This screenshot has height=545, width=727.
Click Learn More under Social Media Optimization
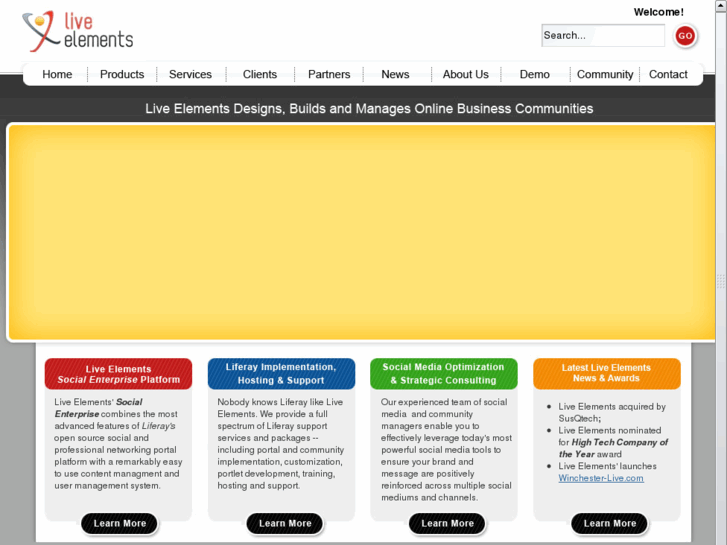pos(447,524)
